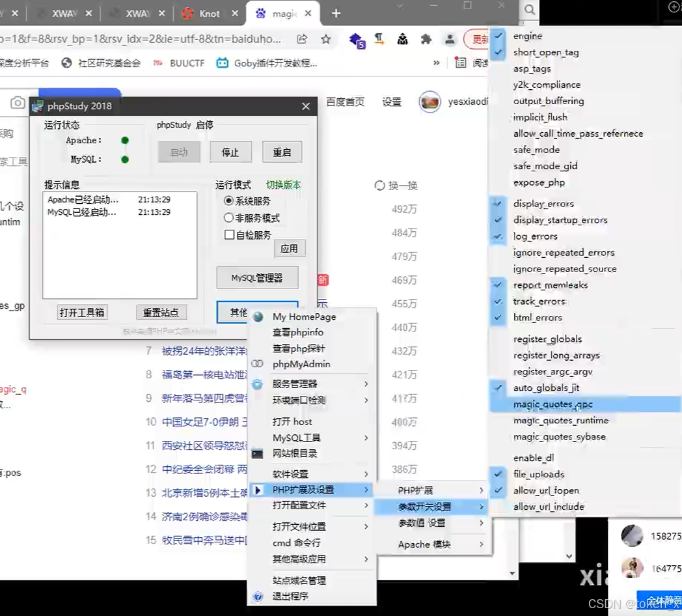This screenshot has height=616, width=682.
Task: Close the phpStudy 2018 window
Action: 306,106
